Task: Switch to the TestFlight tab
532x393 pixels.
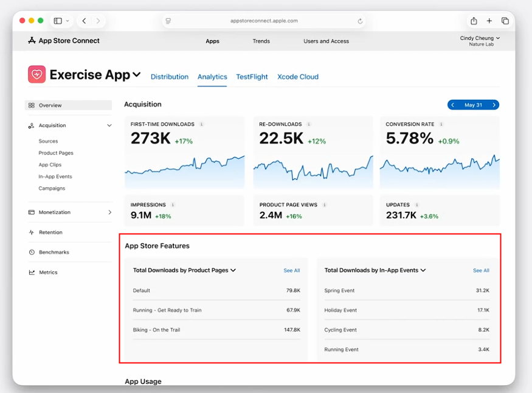Action: (252, 77)
